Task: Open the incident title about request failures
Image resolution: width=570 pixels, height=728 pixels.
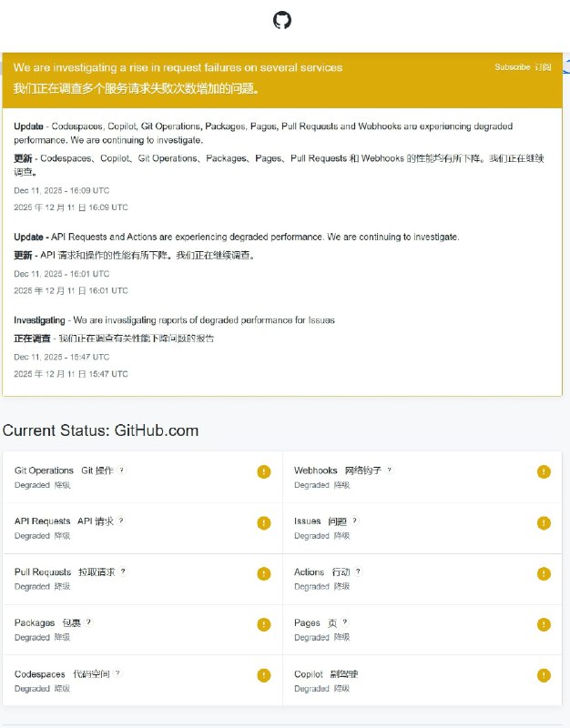Action: [x=178, y=67]
